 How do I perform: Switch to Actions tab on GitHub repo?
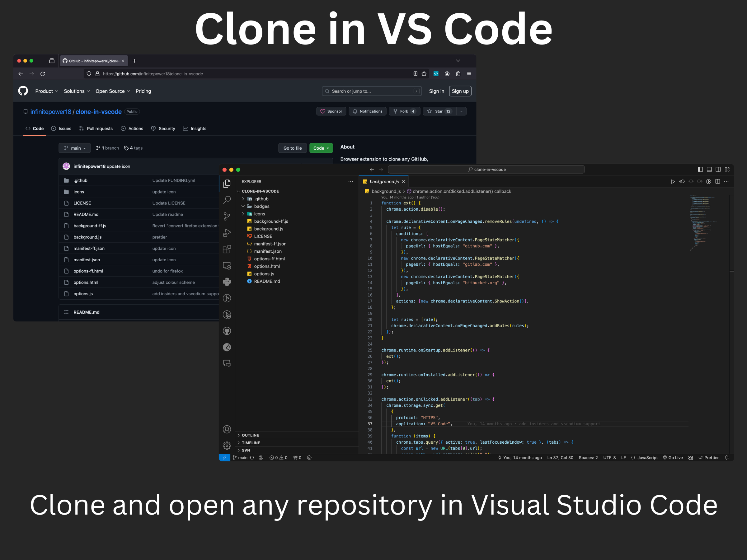pos(132,128)
